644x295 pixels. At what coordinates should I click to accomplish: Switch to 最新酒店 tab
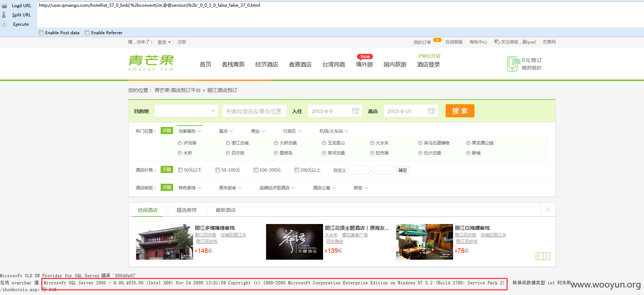(226, 210)
